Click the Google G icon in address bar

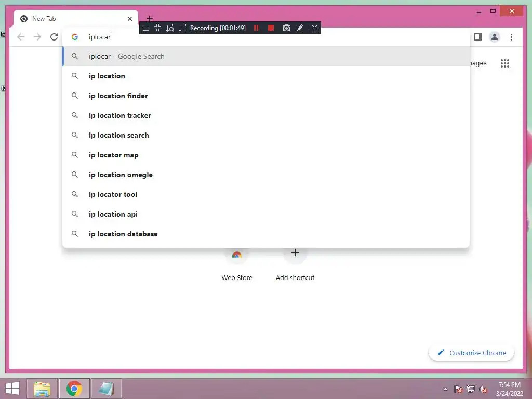click(75, 37)
